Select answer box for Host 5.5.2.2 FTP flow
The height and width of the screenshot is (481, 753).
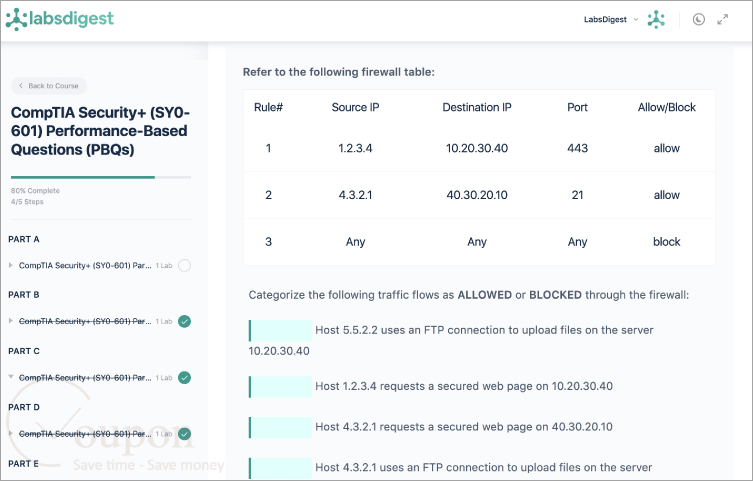pos(280,331)
